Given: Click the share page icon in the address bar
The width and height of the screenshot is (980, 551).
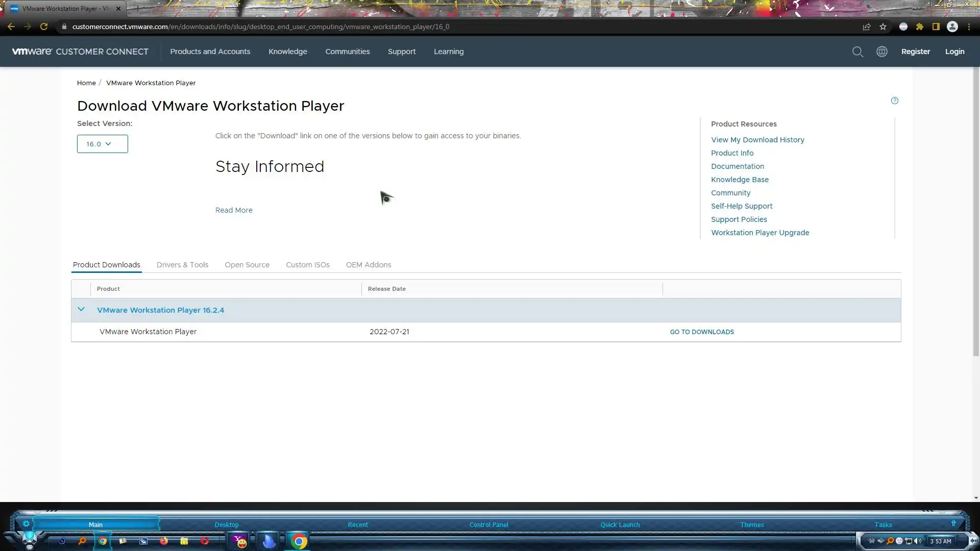Looking at the screenshot, I should (x=866, y=27).
